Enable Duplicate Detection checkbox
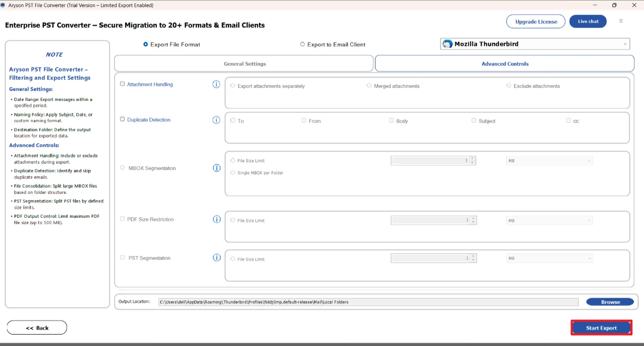Viewport: 644px width, 346px height. point(122,119)
